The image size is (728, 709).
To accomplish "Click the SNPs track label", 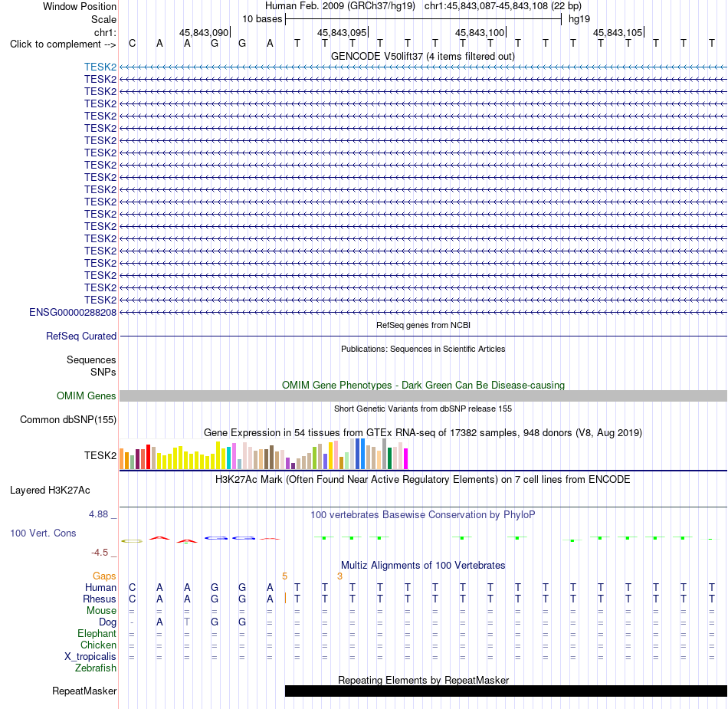I will (103, 372).
